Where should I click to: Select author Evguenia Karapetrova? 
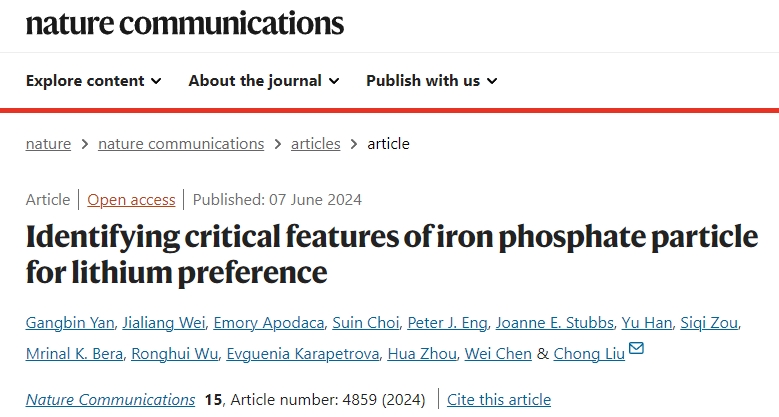(x=303, y=353)
